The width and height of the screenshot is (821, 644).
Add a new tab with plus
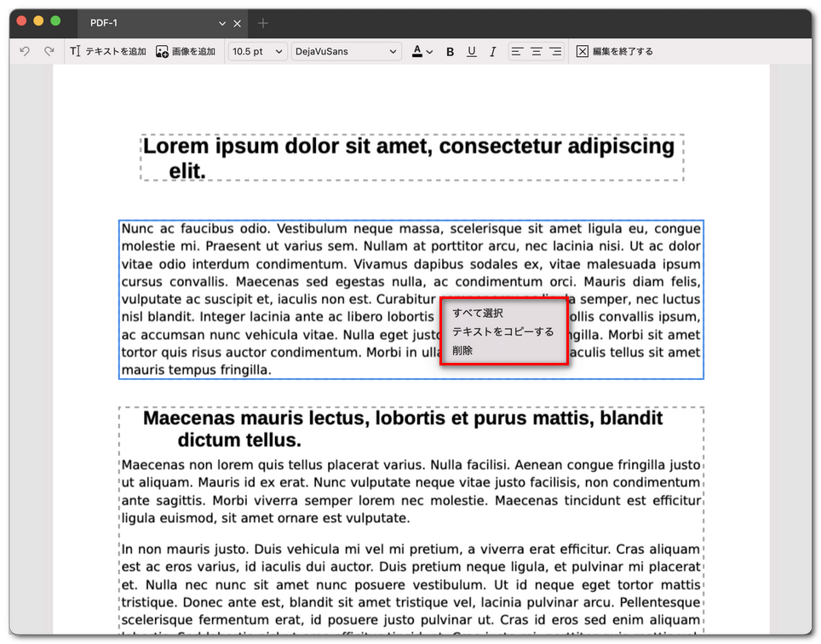pyautogui.click(x=263, y=23)
